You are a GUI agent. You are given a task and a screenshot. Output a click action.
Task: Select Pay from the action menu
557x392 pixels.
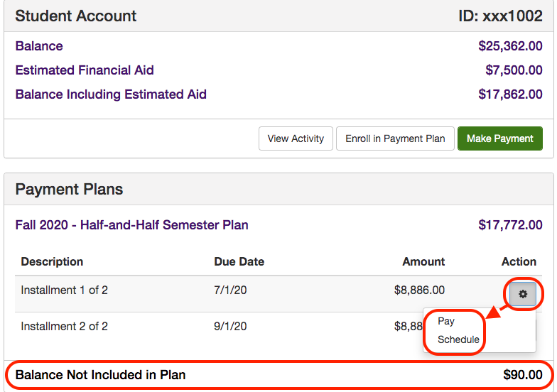[x=446, y=321]
